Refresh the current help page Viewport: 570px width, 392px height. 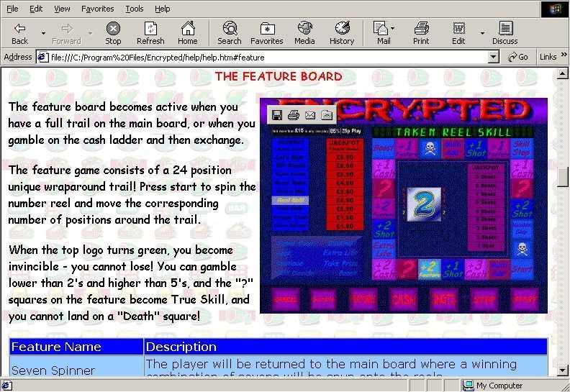tap(150, 32)
